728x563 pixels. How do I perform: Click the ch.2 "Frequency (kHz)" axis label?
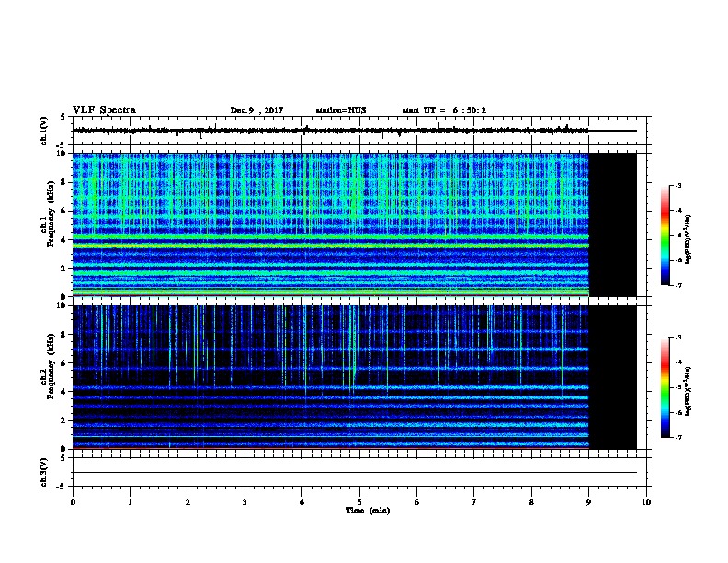[51, 366]
